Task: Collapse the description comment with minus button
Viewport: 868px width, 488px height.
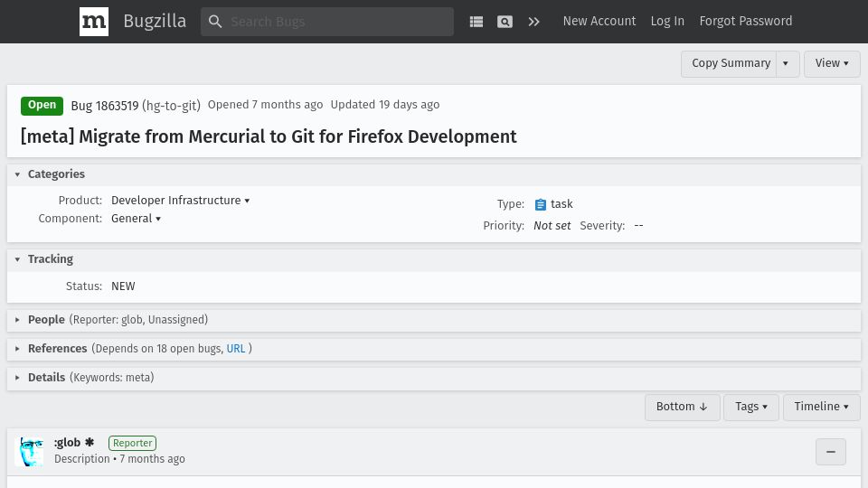Action: pyautogui.click(x=830, y=452)
